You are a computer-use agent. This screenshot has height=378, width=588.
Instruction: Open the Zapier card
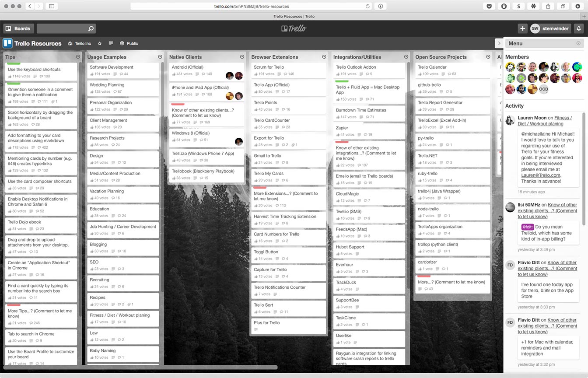pos(369,131)
